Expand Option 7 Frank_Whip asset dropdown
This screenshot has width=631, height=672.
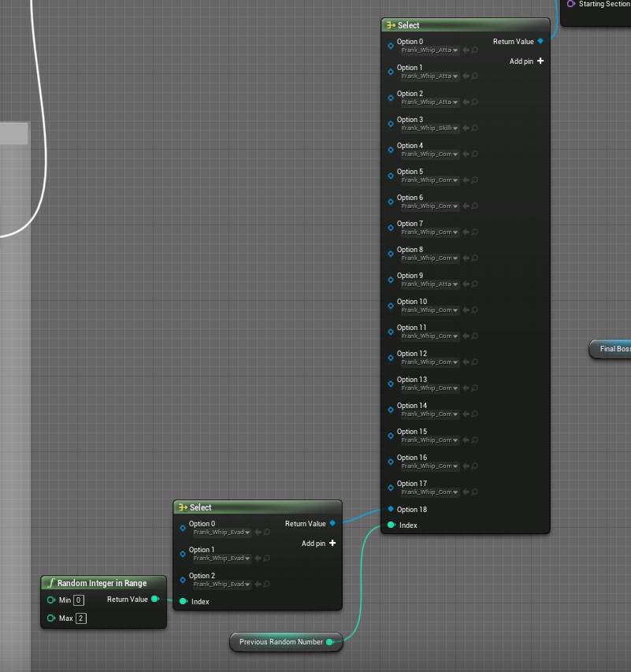click(429, 232)
